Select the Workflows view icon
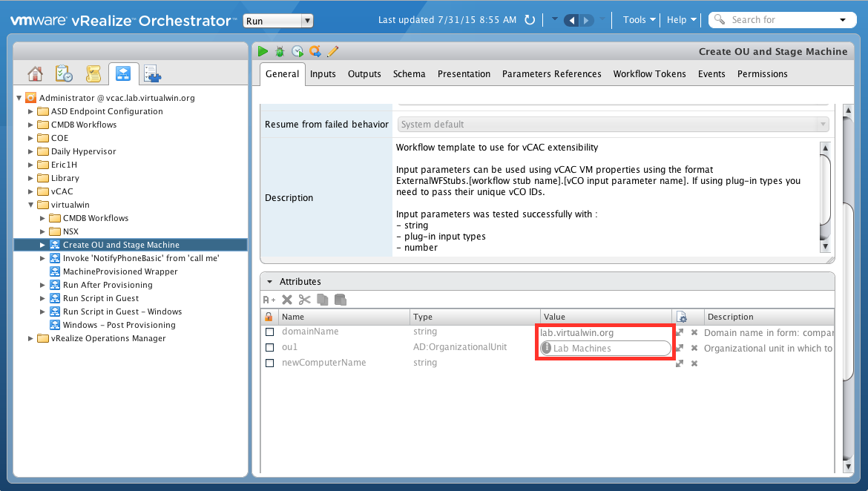This screenshot has width=868, height=491. [x=123, y=73]
